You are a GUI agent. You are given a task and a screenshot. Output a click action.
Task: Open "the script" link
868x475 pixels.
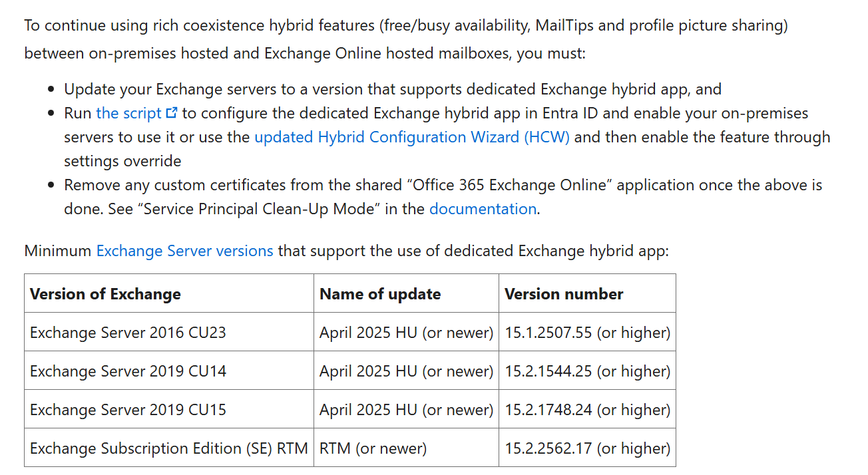tap(128, 113)
